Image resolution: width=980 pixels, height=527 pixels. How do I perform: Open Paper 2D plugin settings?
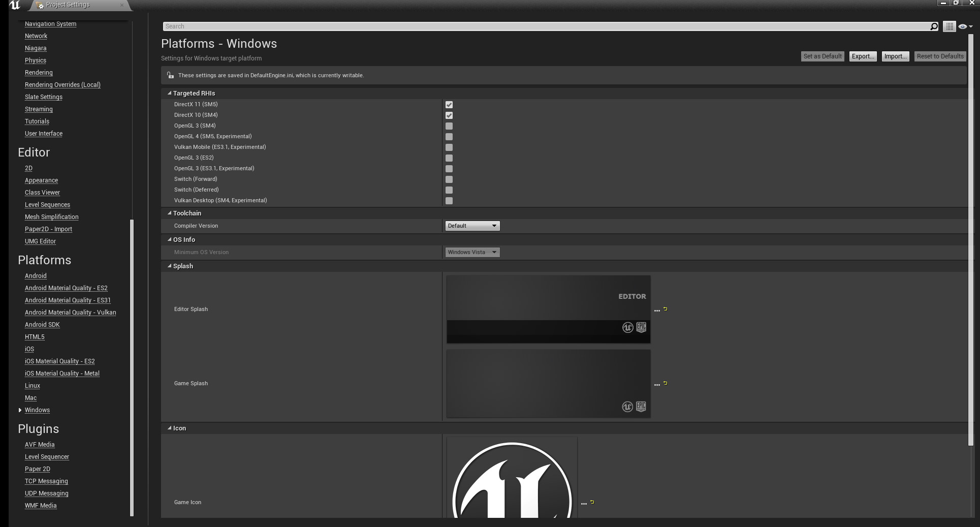pyautogui.click(x=38, y=469)
